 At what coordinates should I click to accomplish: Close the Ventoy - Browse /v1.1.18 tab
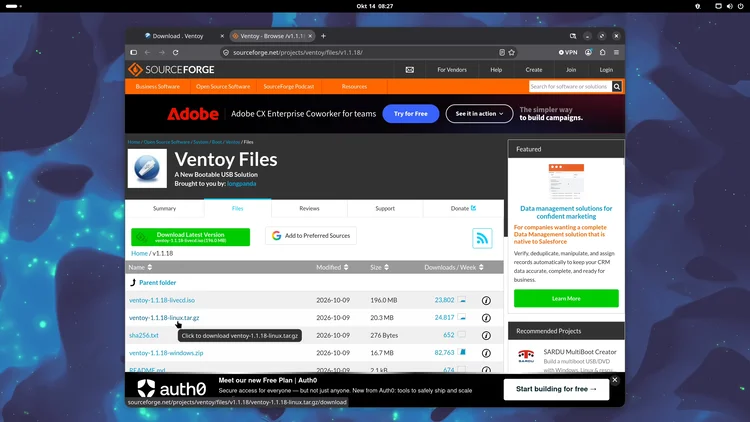coord(310,36)
